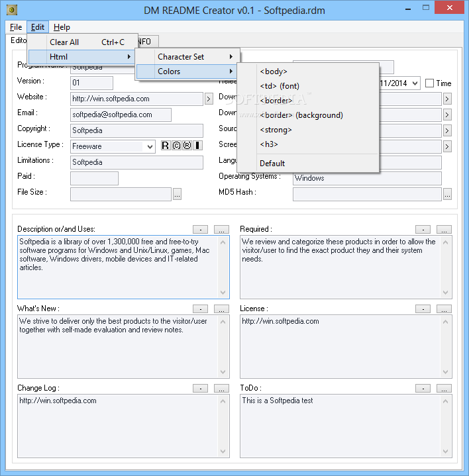The width and height of the screenshot is (469, 476).
Task: Open Required editor ellipsis button
Action: click(x=444, y=230)
